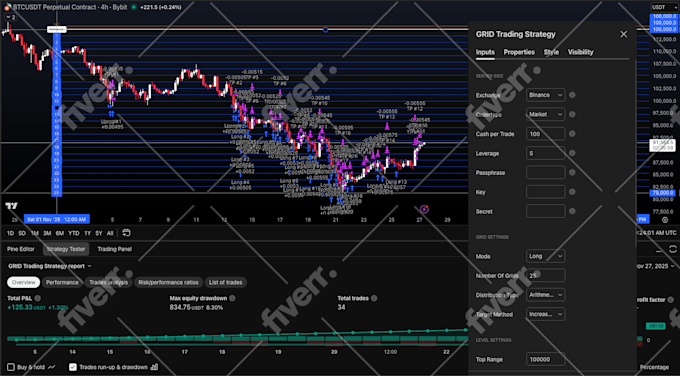Click info icon beside Total trades
This screenshot has width=680, height=376.
tap(374, 298)
